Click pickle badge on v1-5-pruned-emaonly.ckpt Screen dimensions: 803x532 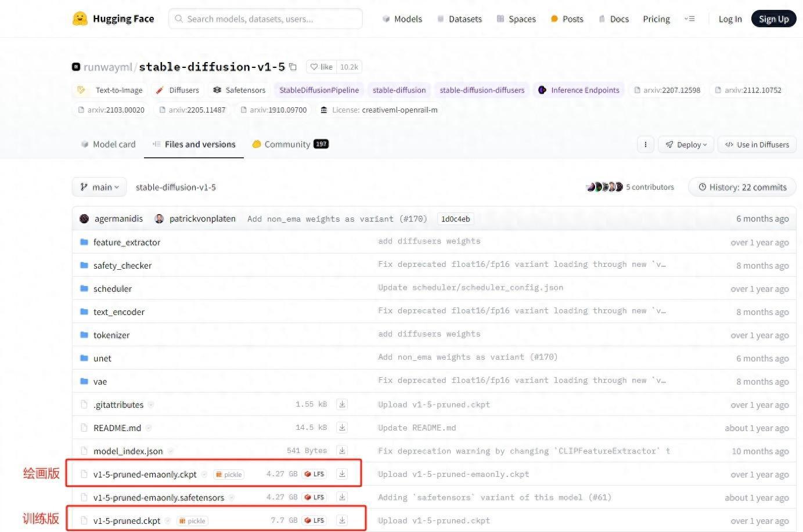(229, 475)
